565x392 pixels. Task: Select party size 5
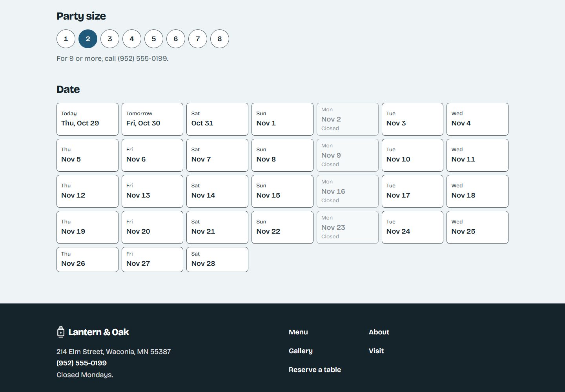coord(154,39)
